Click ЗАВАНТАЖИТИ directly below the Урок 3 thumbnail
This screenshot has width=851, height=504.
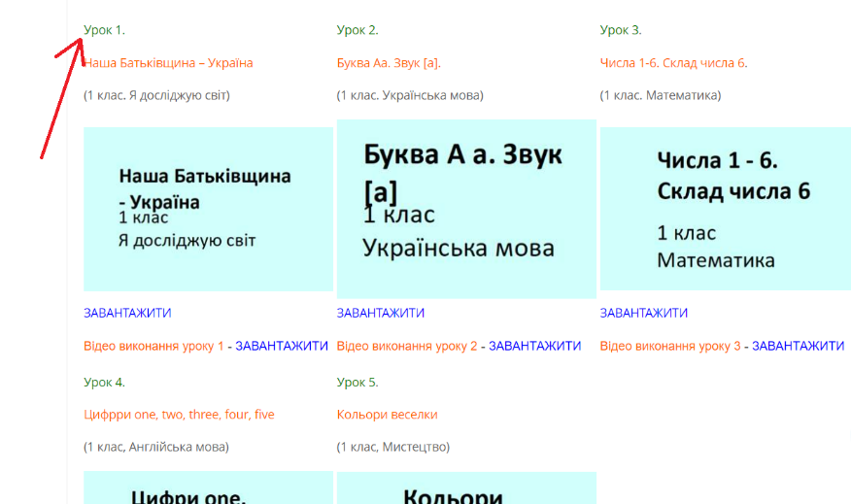643,313
